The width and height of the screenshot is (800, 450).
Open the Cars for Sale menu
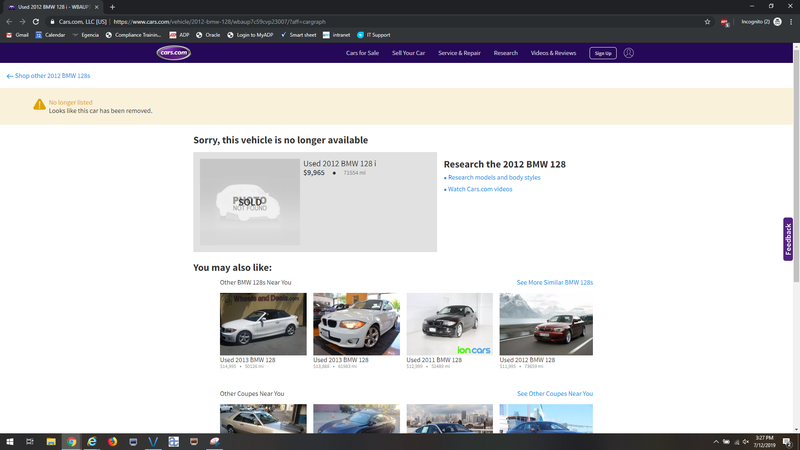click(x=362, y=53)
